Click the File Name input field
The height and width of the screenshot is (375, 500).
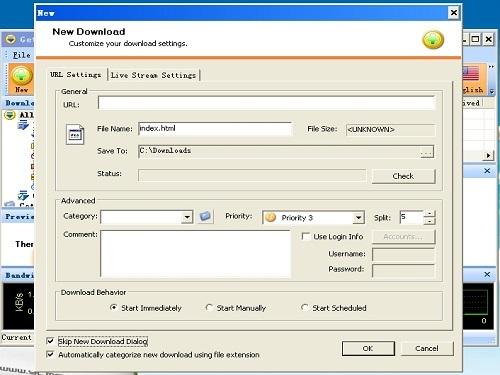(x=215, y=128)
